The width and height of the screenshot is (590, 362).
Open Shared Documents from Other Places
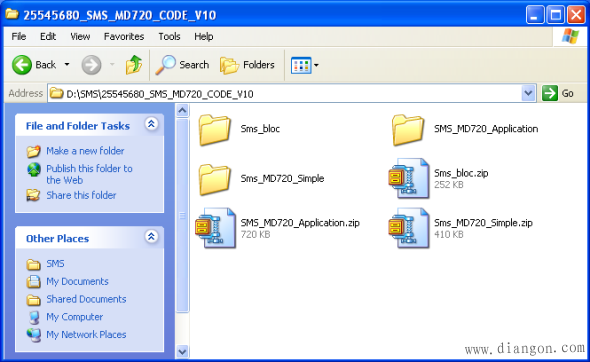[86, 299]
